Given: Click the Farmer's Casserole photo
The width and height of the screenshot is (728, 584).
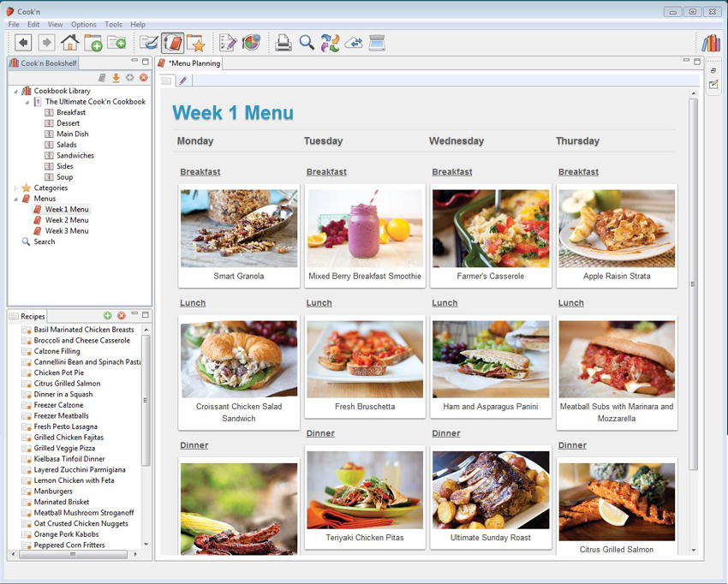Looking at the screenshot, I should point(491,229).
